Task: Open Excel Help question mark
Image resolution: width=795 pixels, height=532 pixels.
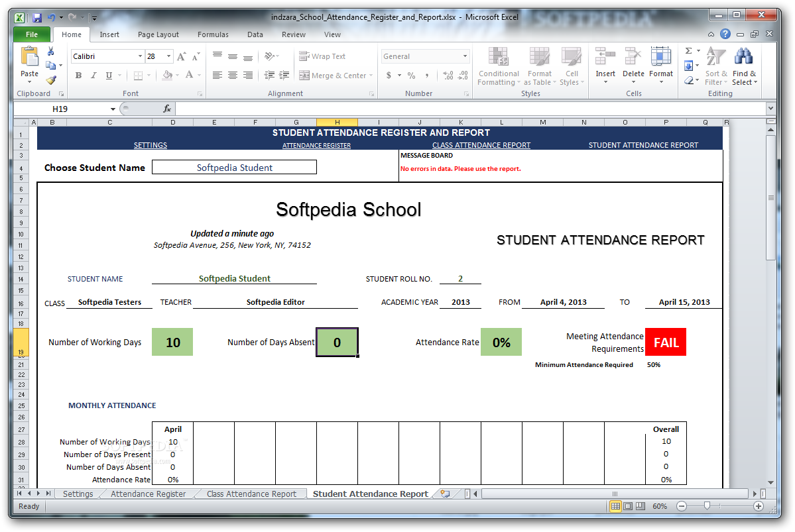Action: [x=725, y=34]
